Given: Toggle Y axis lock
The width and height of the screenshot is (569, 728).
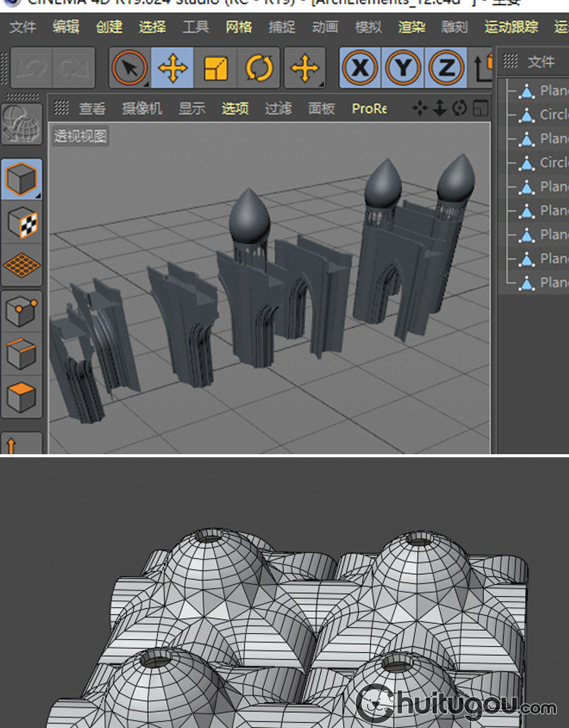Looking at the screenshot, I should tap(403, 67).
